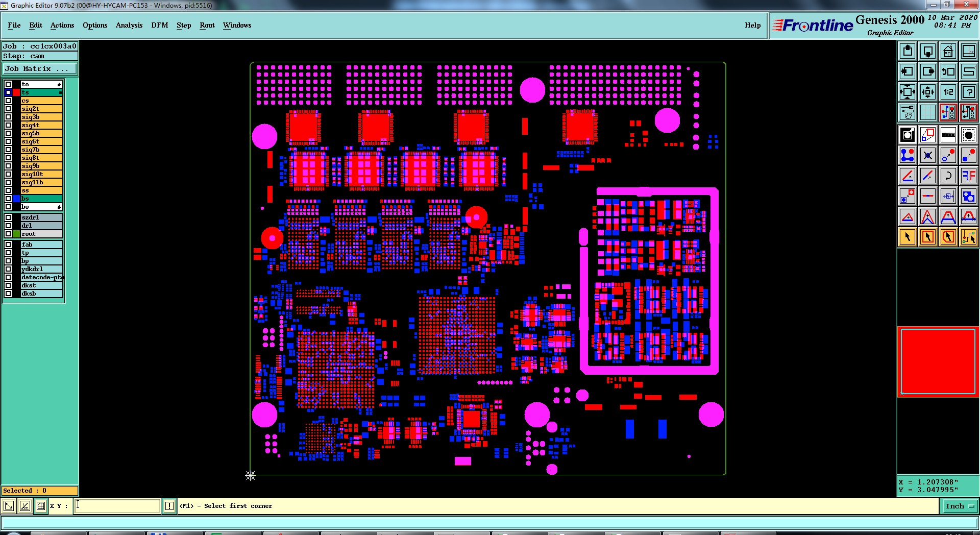
Task: Click the zoom out expand arrows icon
Action: click(908, 92)
